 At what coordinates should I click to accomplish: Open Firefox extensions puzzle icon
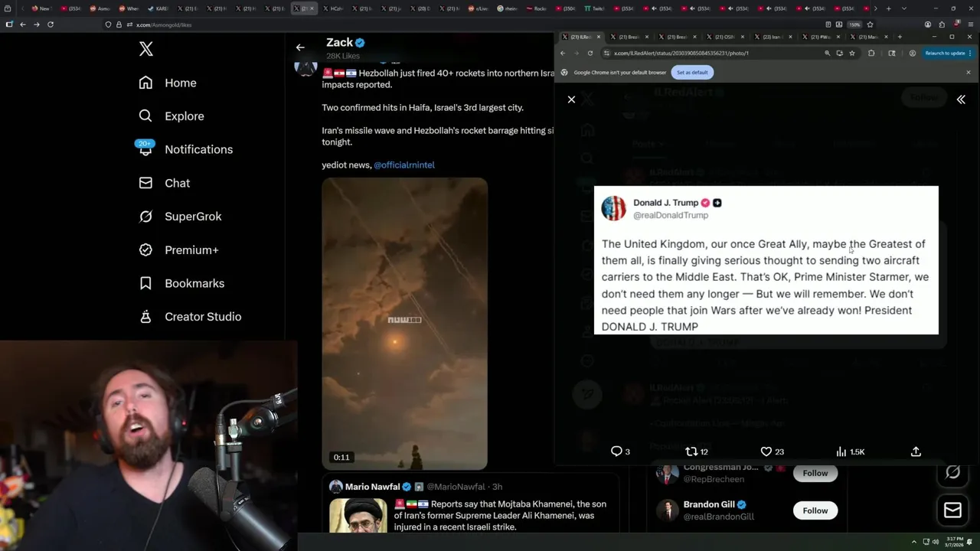[x=942, y=24]
